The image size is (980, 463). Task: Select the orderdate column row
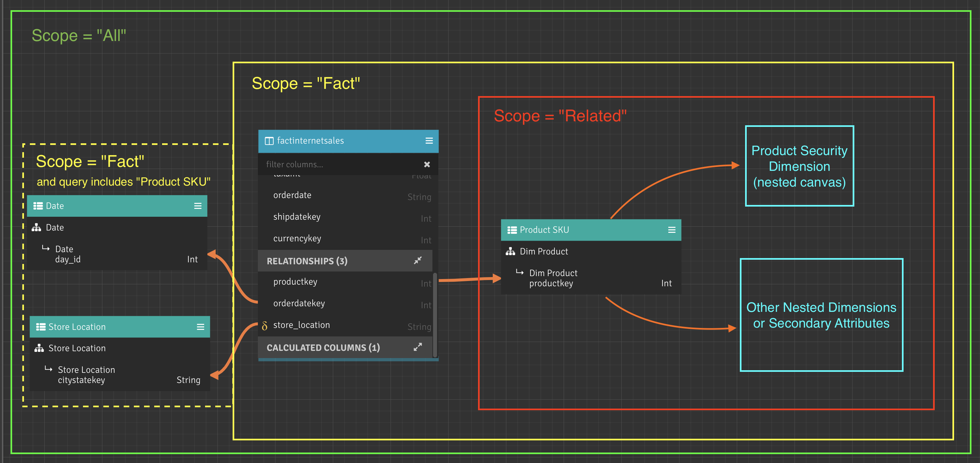pos(345,195)
